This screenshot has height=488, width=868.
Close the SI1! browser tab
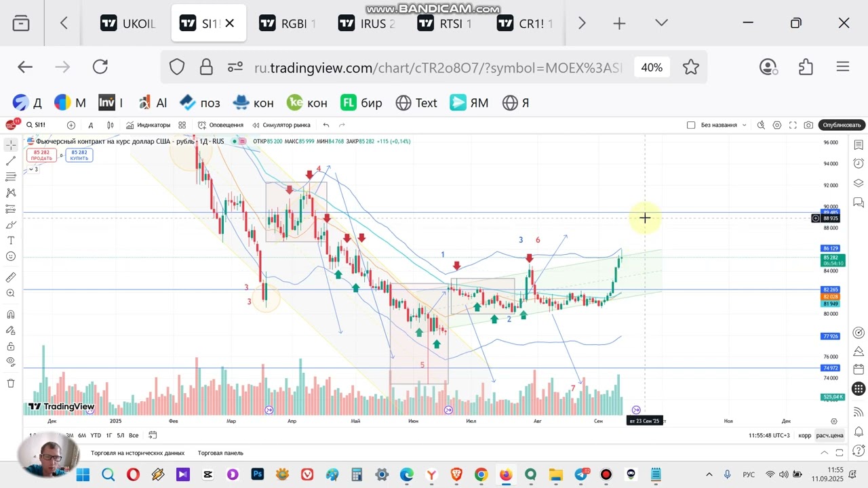pyautogui.click(x=230, y=24)
